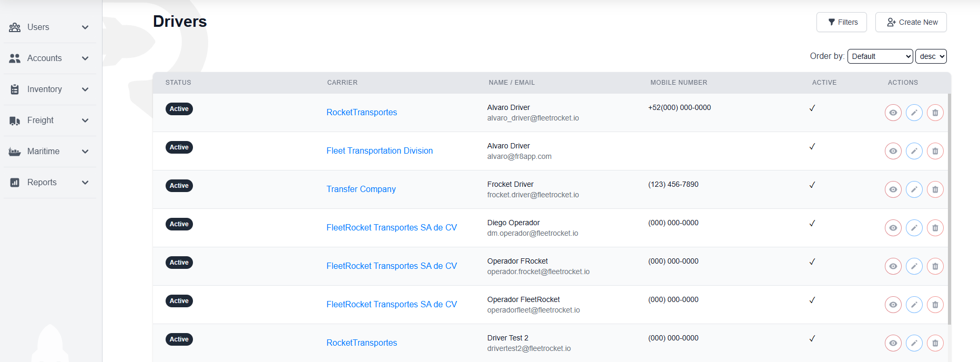Click the Maritime ship icon in sidebar
Image resolution: width=980 pixels, height=362 pixels.
tap(15, 152)
